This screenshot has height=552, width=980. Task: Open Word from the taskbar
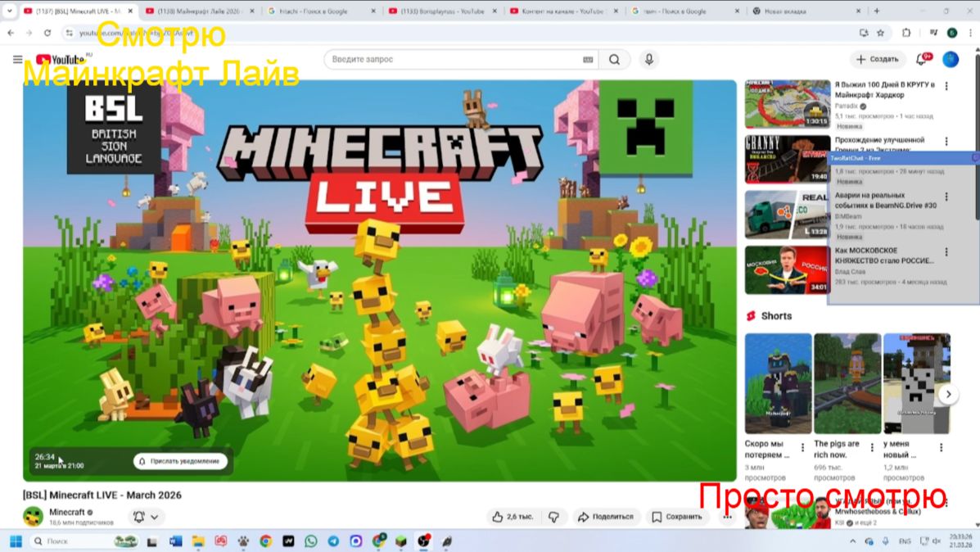176,541
